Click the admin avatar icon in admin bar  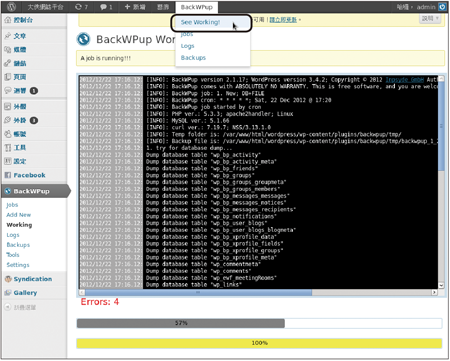coord(442,7)
